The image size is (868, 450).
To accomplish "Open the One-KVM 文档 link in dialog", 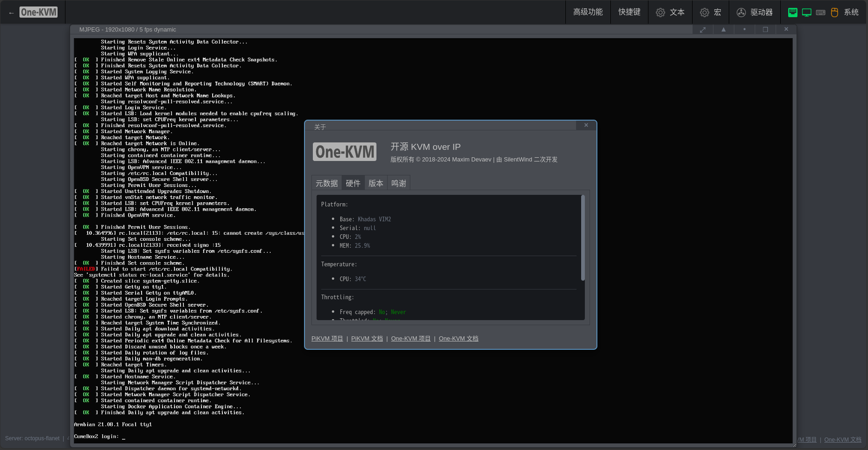I will click(x=459, y=339).
